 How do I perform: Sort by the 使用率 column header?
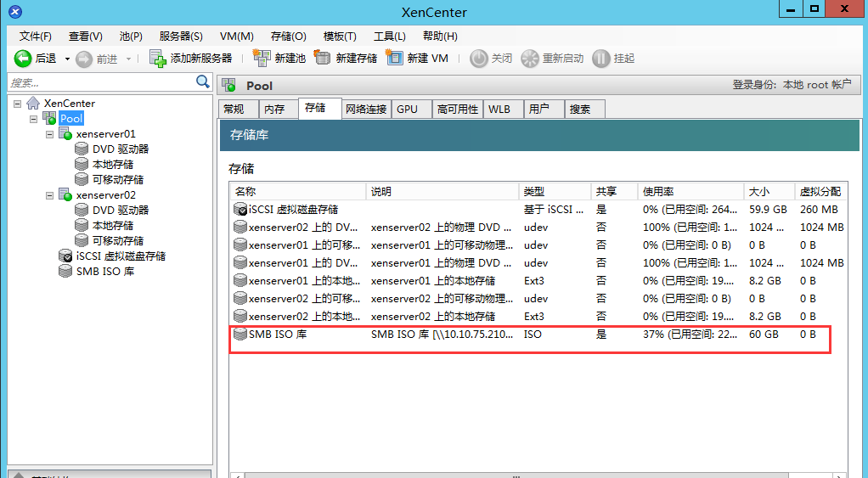pos(690,191)
